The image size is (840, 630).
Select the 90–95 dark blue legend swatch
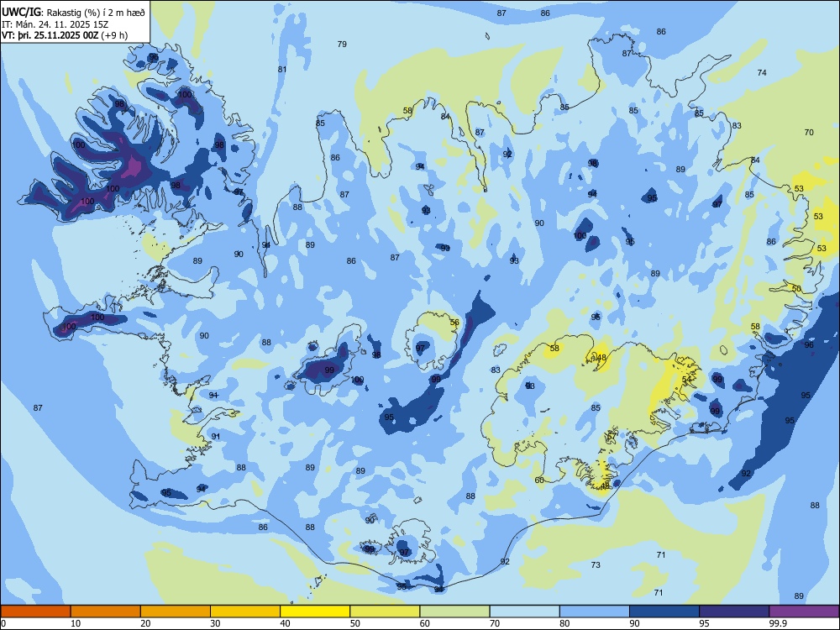tap(664, 612)
